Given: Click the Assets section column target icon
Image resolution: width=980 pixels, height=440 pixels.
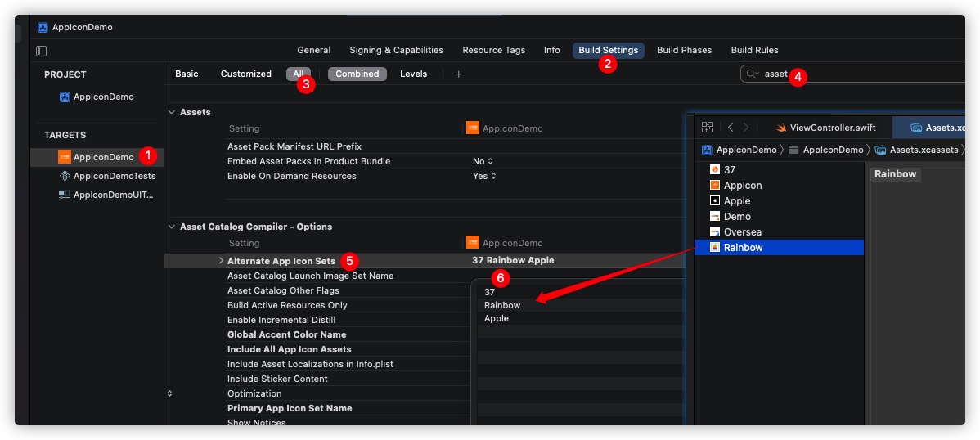Looking at the screenshot, I should click(473, 128).
